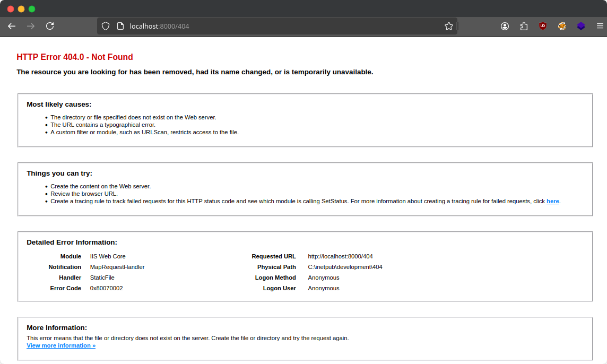Click the back navigation arrow
Screen dimensions: 607x364
[x=12, y=25]
